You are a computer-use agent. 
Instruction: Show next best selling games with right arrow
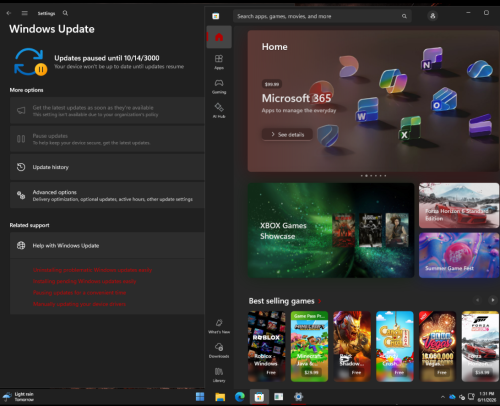click(492, 300)
